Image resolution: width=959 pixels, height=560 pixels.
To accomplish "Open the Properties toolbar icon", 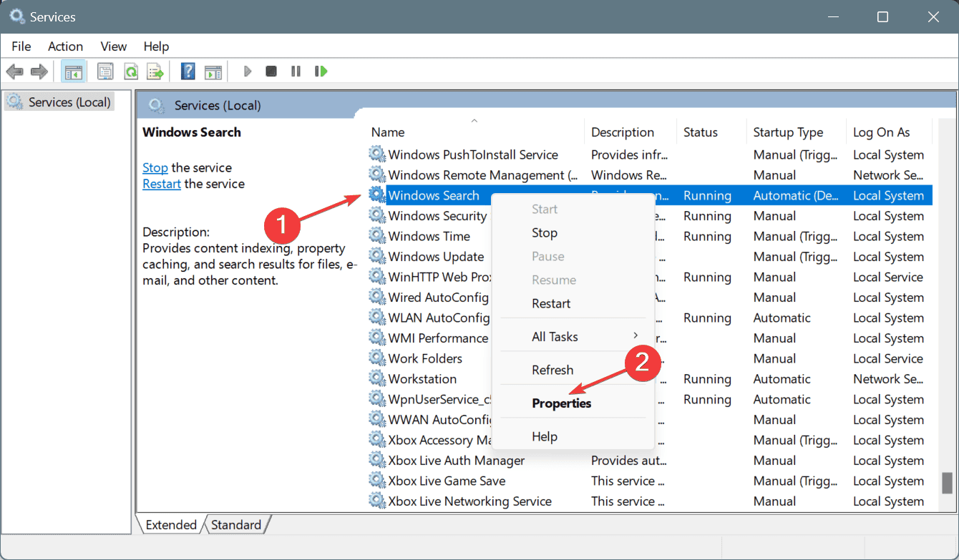I will [105, 72].
